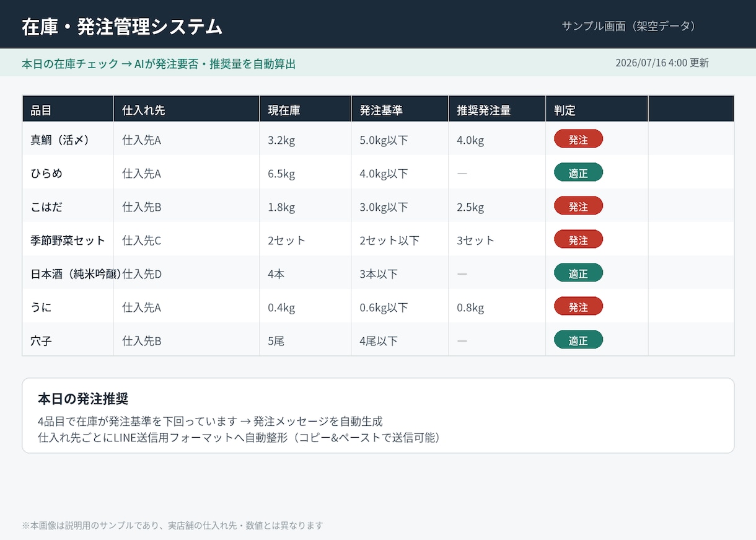This screenshot has width=756, height=540.
Task: Click the 4尾以下 order threshold
Action: (379, 341)
